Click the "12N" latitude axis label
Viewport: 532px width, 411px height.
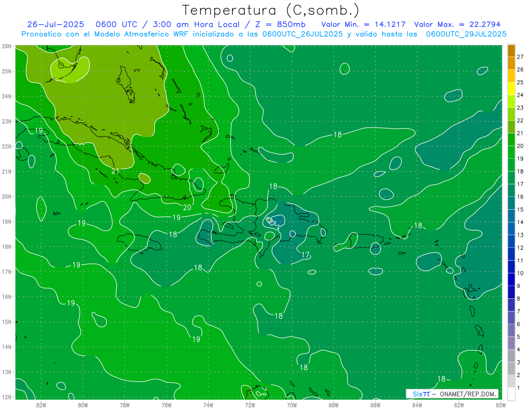point(6,397)
